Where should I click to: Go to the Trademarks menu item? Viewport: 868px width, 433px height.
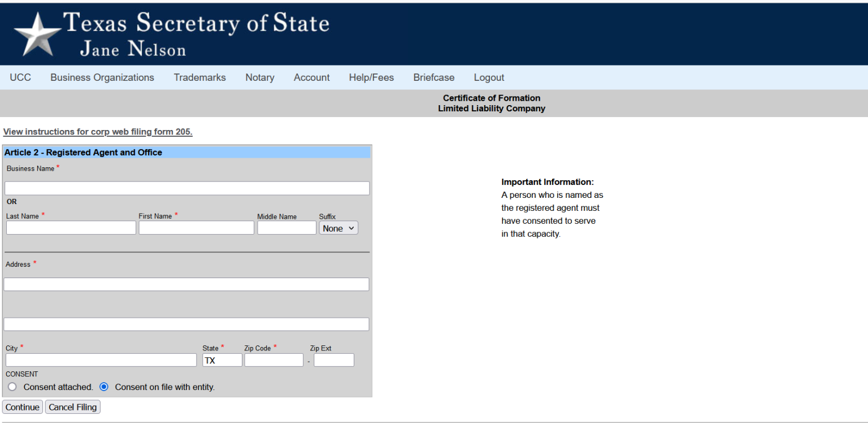pos(199,77)
